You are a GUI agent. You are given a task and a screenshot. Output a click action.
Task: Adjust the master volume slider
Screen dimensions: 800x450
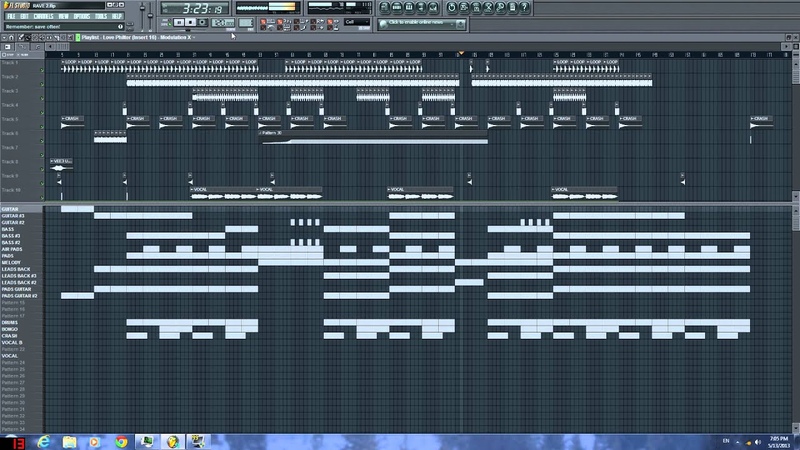[x=143, y=15]
